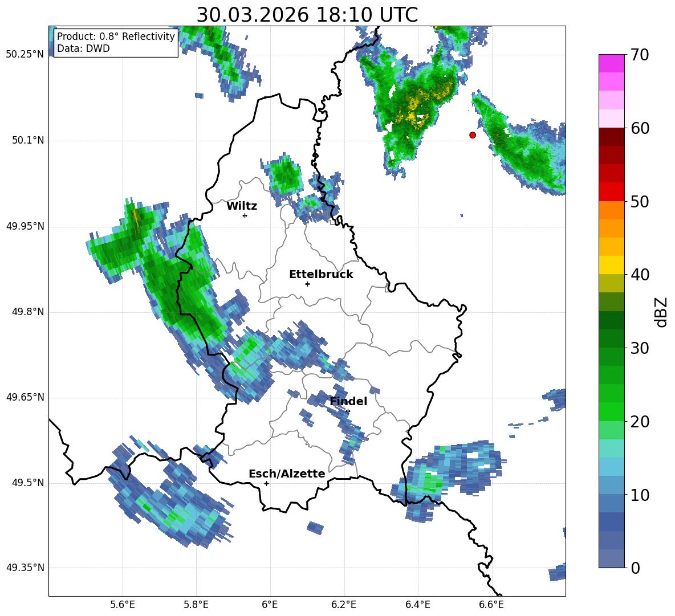
Task: Click the 6.6°E longitude label
Action: point(491,605)
